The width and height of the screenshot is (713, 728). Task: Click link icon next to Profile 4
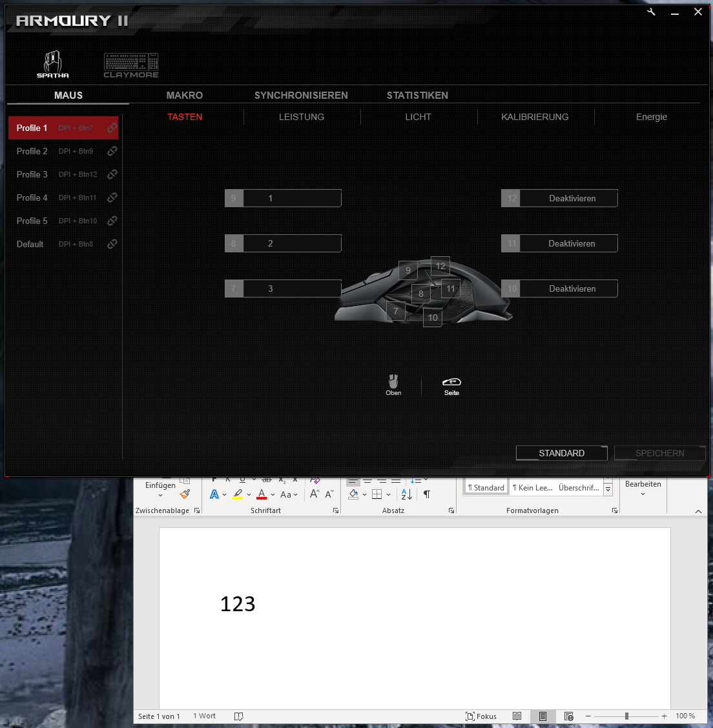112,197
